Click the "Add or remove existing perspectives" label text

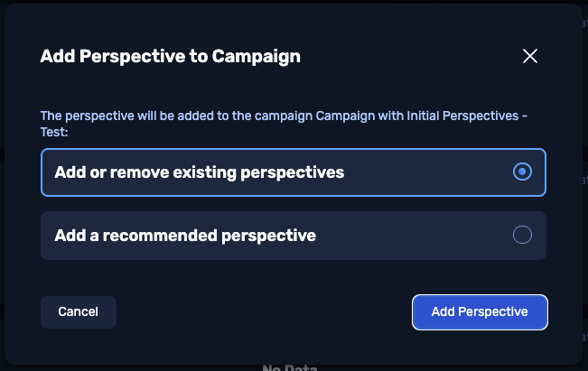point(199,172)
